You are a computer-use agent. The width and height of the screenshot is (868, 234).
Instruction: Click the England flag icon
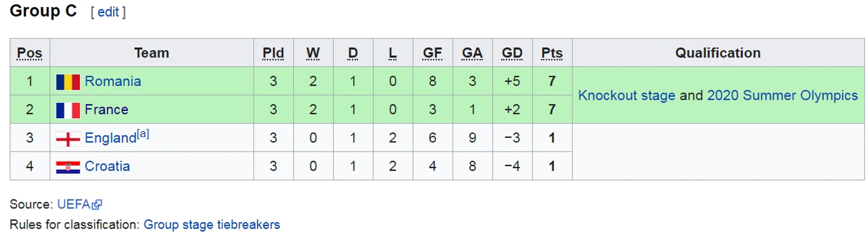pyautogui.click(x=68, y=139)
